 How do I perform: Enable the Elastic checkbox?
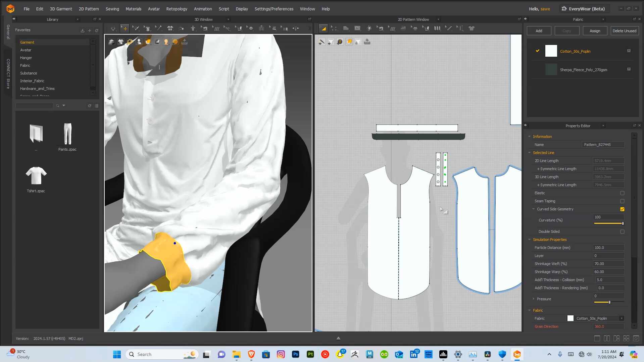point(622,193)
